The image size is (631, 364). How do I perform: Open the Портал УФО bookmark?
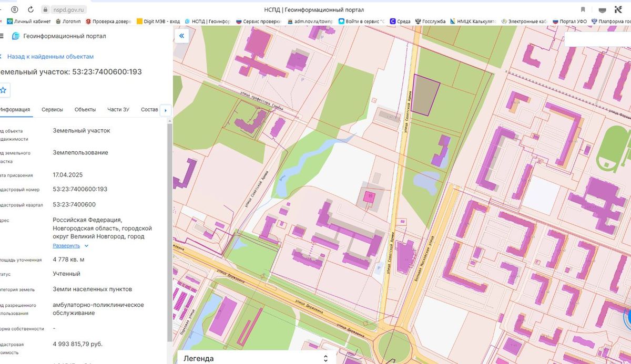(x=570, y=22)
